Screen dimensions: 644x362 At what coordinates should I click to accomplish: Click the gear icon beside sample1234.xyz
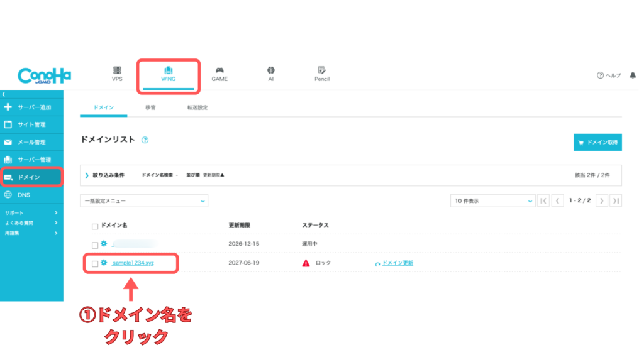(104, 263)
